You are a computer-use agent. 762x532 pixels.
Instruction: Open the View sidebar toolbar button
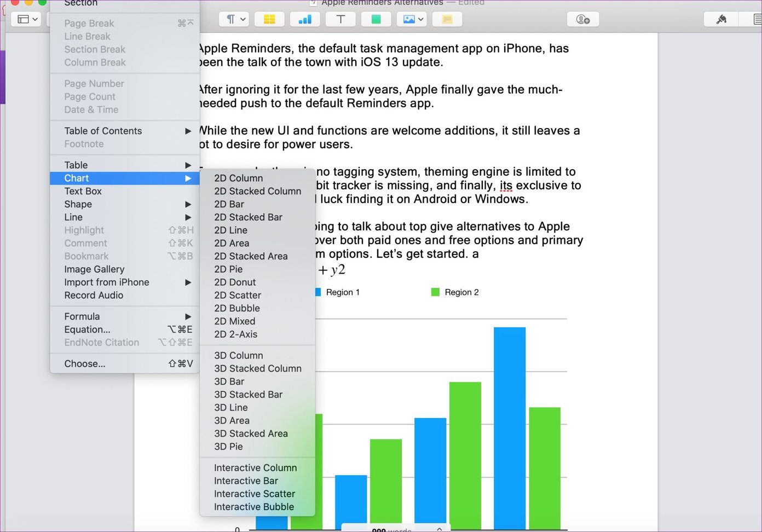pos(26,19)
